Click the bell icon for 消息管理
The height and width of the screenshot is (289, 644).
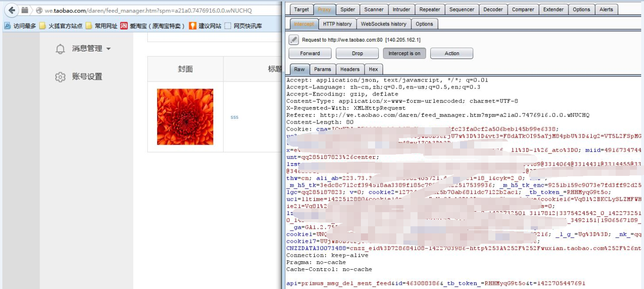[x=60, y=49]
